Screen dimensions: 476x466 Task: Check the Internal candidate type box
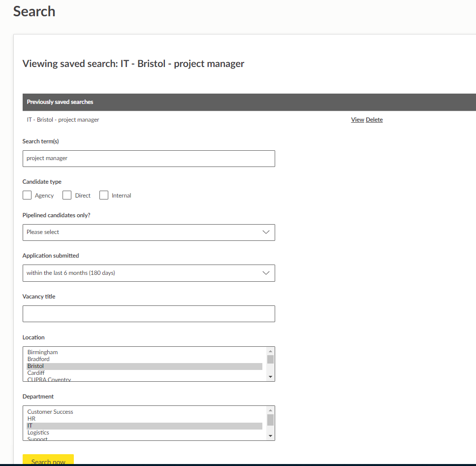[x=104, y=196]
